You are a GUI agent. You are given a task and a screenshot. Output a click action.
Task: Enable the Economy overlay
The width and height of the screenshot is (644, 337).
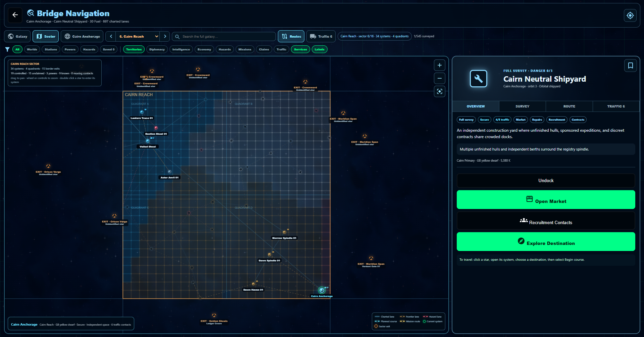point(204,49)
